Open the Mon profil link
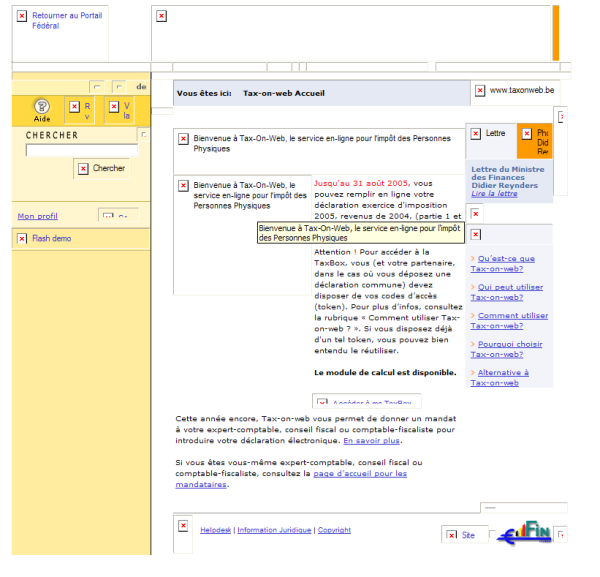Image resolution: width=600 pixels, height=577 pixels. (x=38, y=216)
